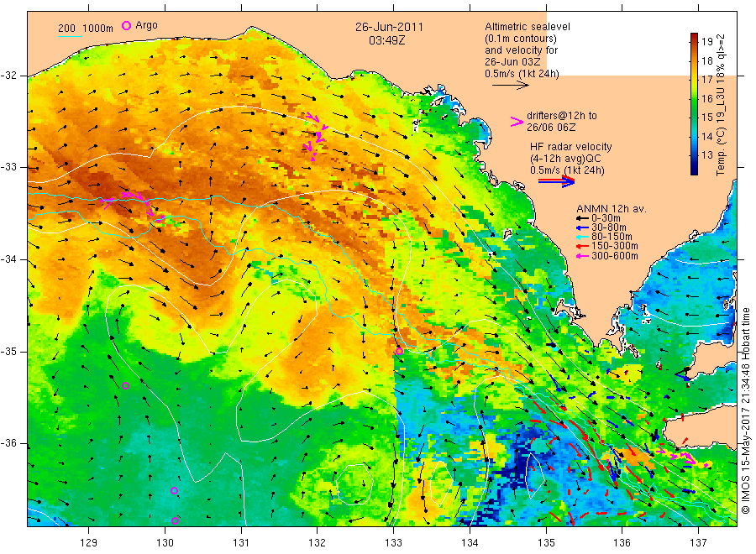
Task: Click the '80-150m' cyan depth legend entry
Action: pos(604,237)
